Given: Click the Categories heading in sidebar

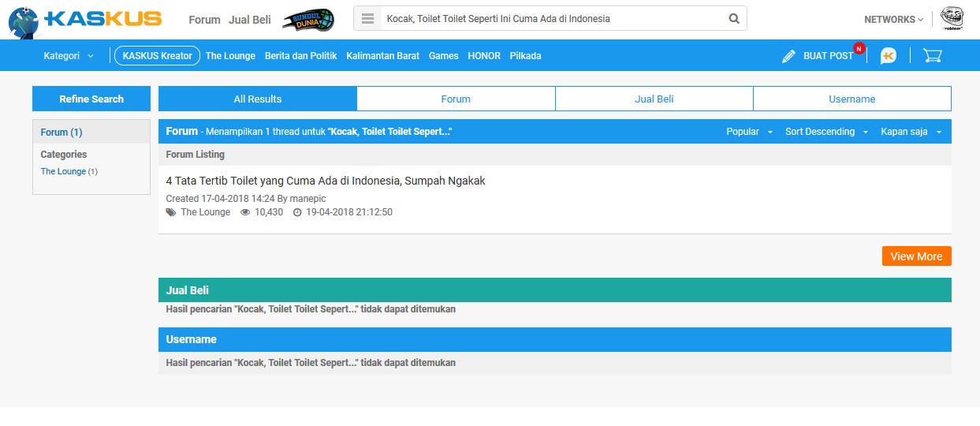Looking at the screenshot, I should click(64, 155).
